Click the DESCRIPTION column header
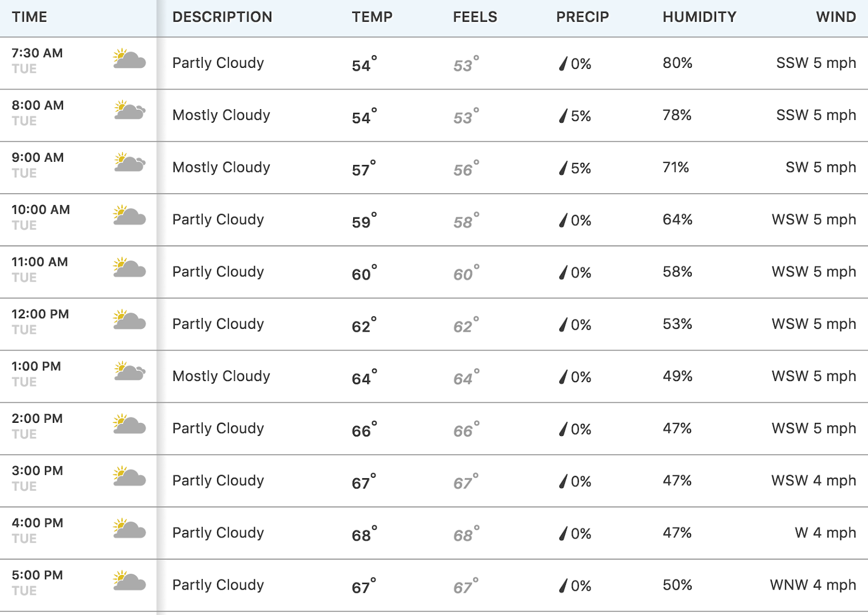This screenshot has height=615, width=868. [222, 17]
